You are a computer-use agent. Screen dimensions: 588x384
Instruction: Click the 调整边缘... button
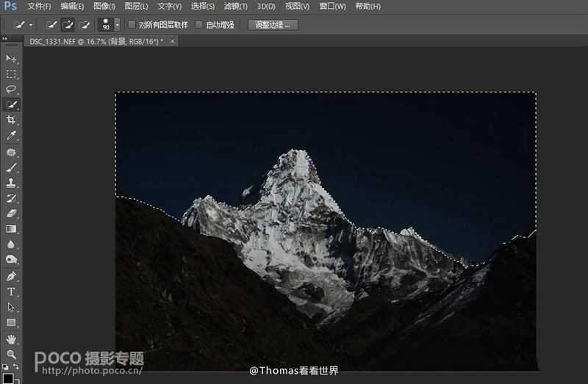[273, 25]
